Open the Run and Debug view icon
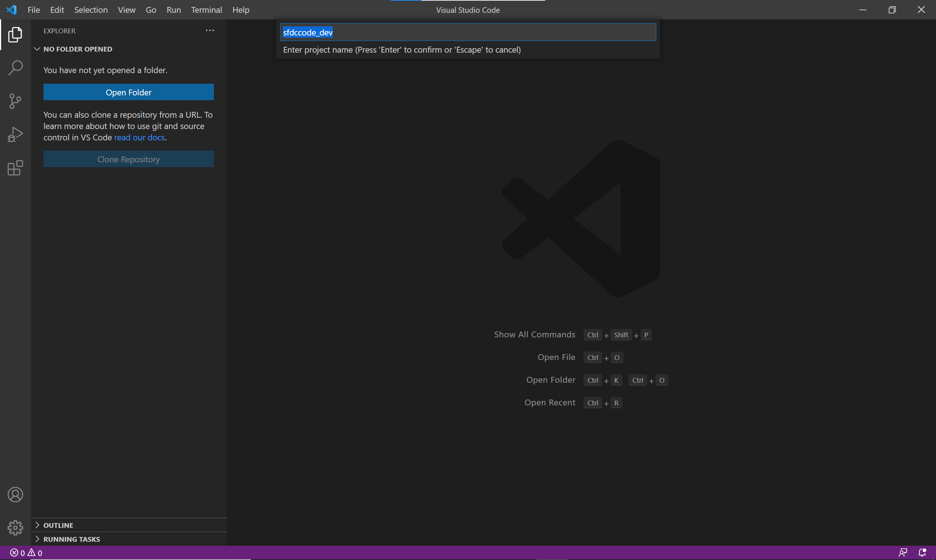The width and height of the screenshot is (936, 560). [15, 135]
